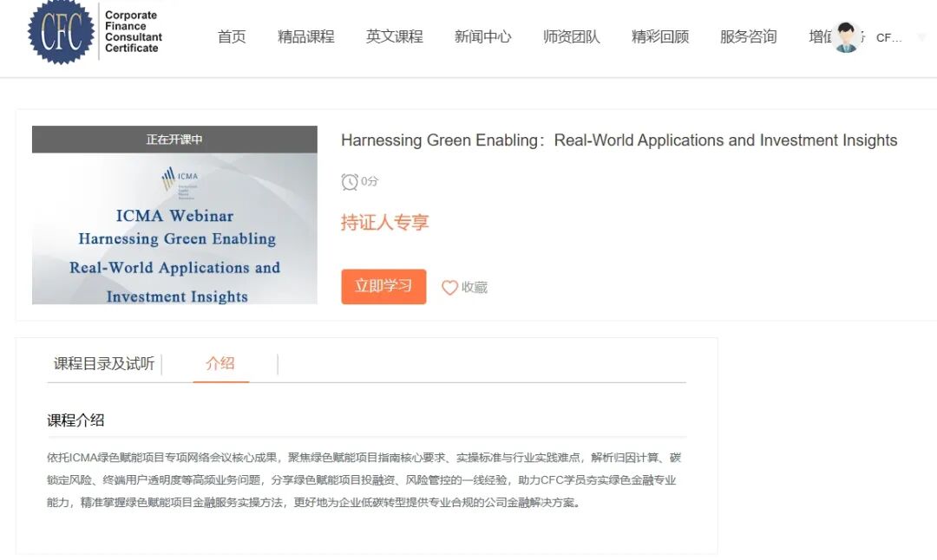The width and height of the screenshot is (937, 560).
Task: Click the 立即学习 learn now button
Action: (x=383, y=286)
